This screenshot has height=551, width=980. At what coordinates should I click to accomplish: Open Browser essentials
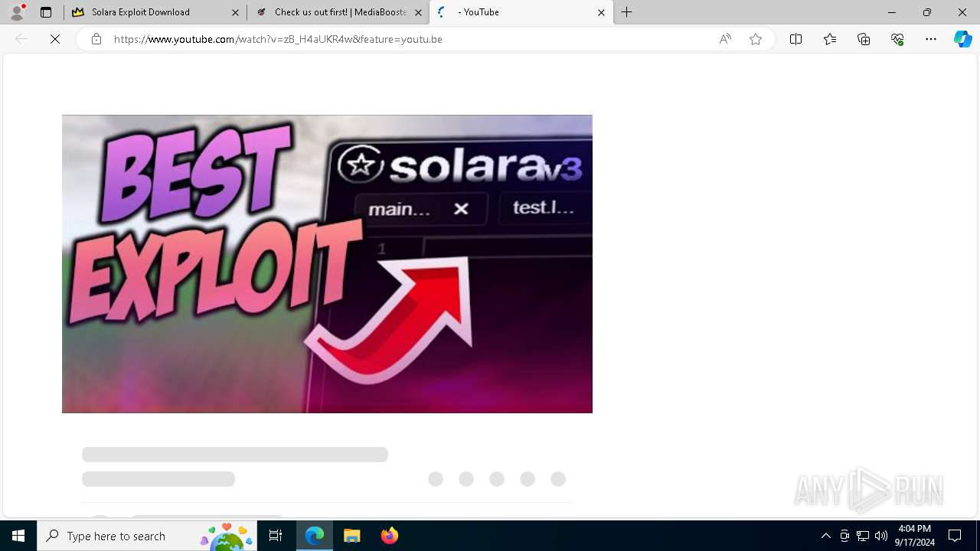point(897,39)
